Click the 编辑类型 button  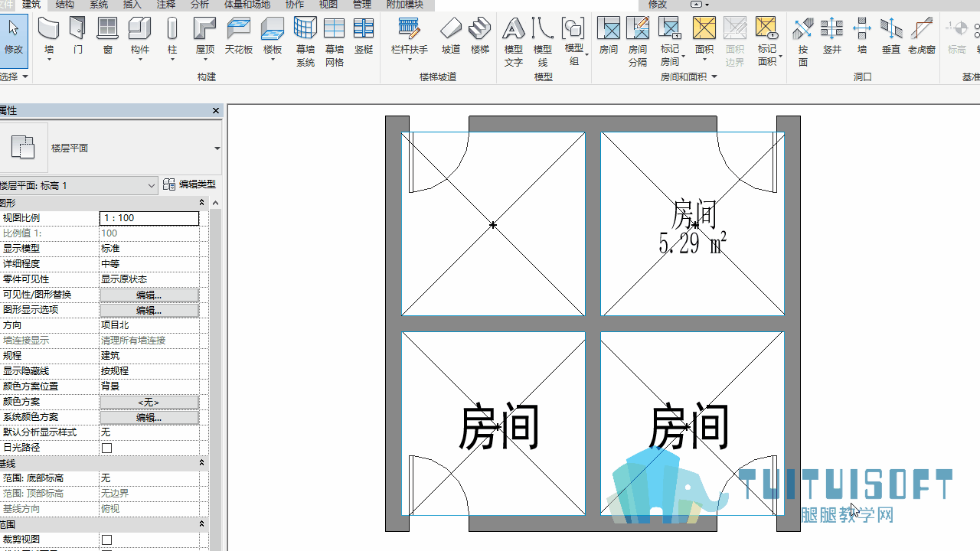click(189, 184)
